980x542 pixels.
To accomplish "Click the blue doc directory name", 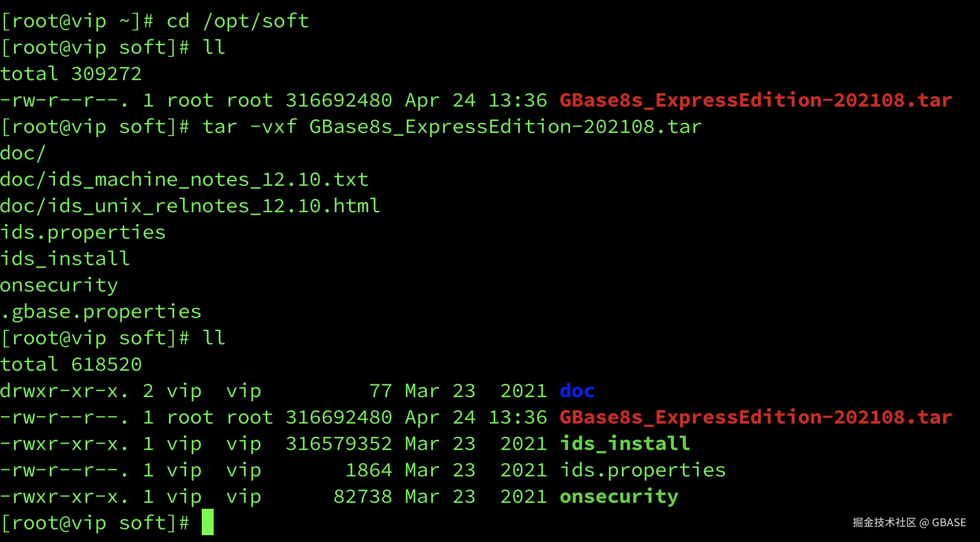I will tap(577, 391).
